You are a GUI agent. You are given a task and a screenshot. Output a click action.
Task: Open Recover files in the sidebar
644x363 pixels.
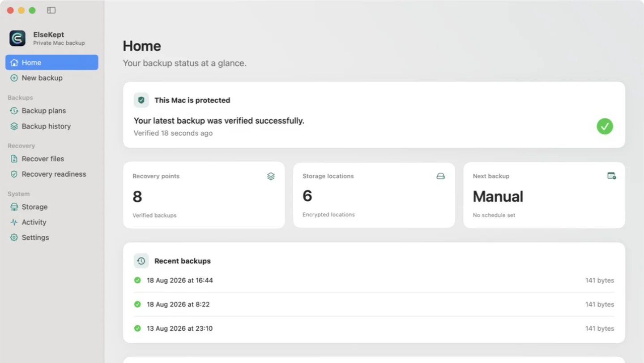(x=52, y=159)
